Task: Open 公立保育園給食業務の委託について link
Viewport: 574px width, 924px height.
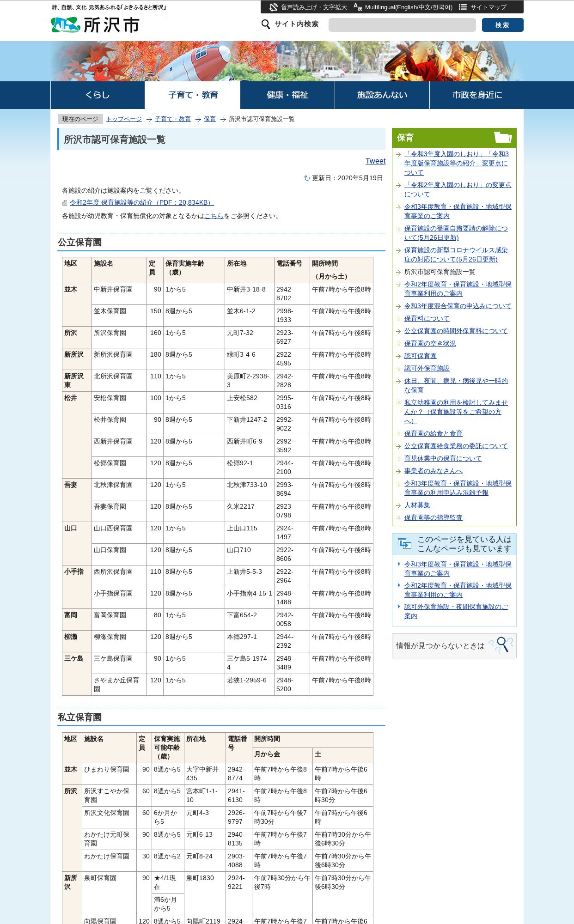Action: pyautogui.click(x=456, y=446)
